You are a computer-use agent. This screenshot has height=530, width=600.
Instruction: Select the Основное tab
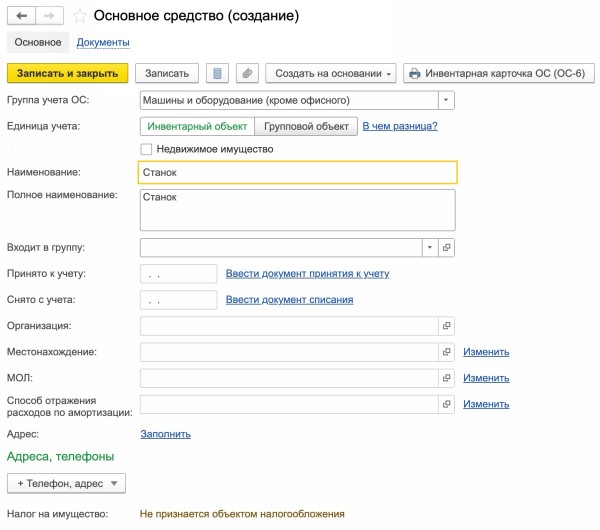click(38, 42)
